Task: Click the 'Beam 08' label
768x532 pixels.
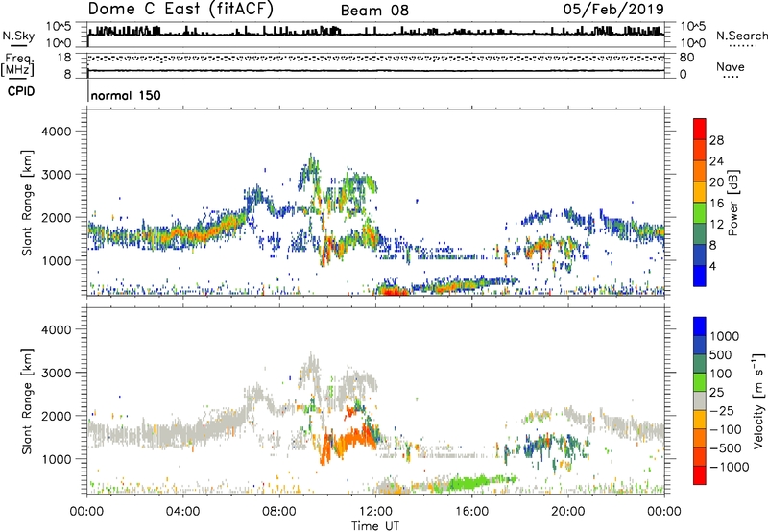Action: pyautogui.click(x=374, y=11)
